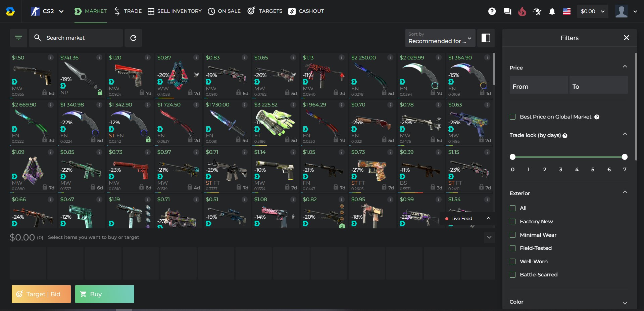Click the green Buy button

pyautogui.click(x=105, y=294)
